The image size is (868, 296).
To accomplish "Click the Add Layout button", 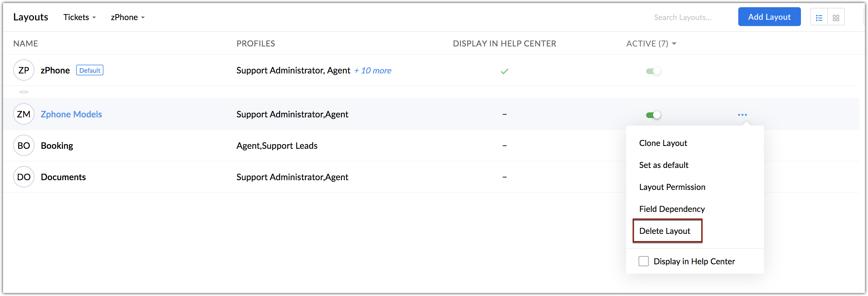I will (769, 17).
